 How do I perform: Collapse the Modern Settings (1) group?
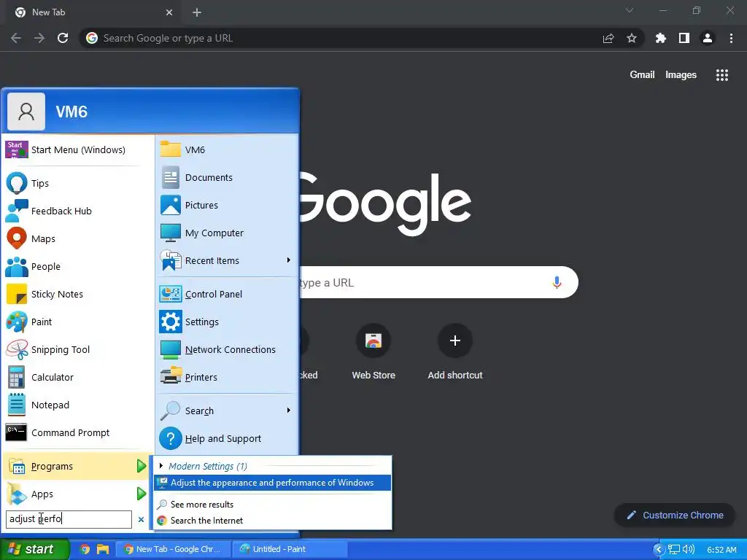click(161, 466)
